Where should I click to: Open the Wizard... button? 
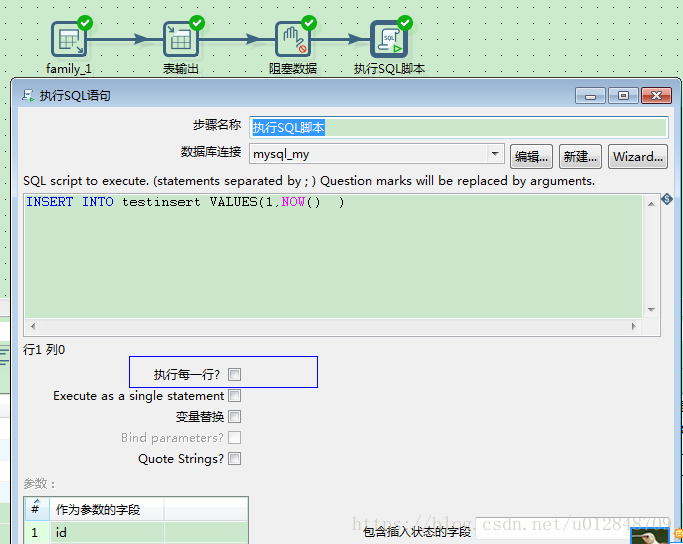click(638, 156)
